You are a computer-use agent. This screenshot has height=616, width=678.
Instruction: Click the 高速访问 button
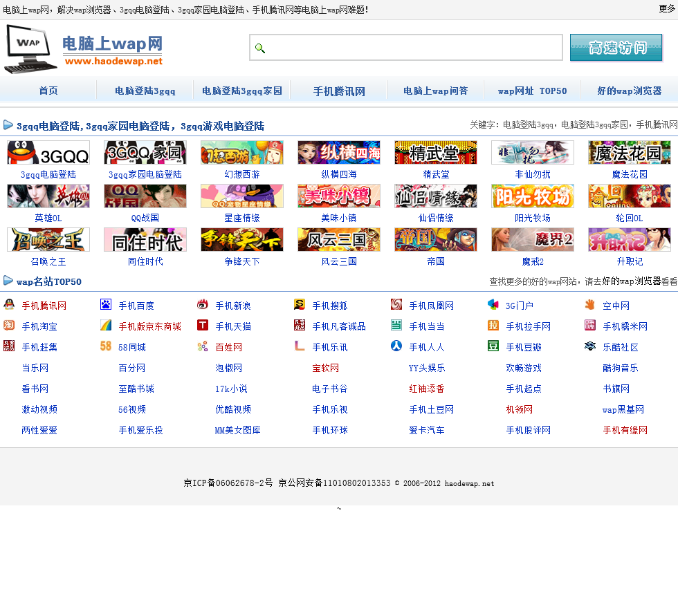tap(616, 48)
